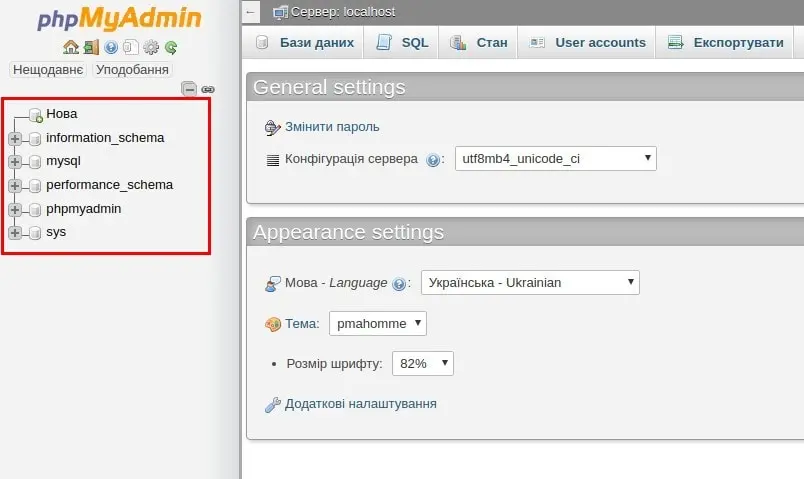
Task: Open the Нещодавнє recent tables tab
Action: click(48, 70)
